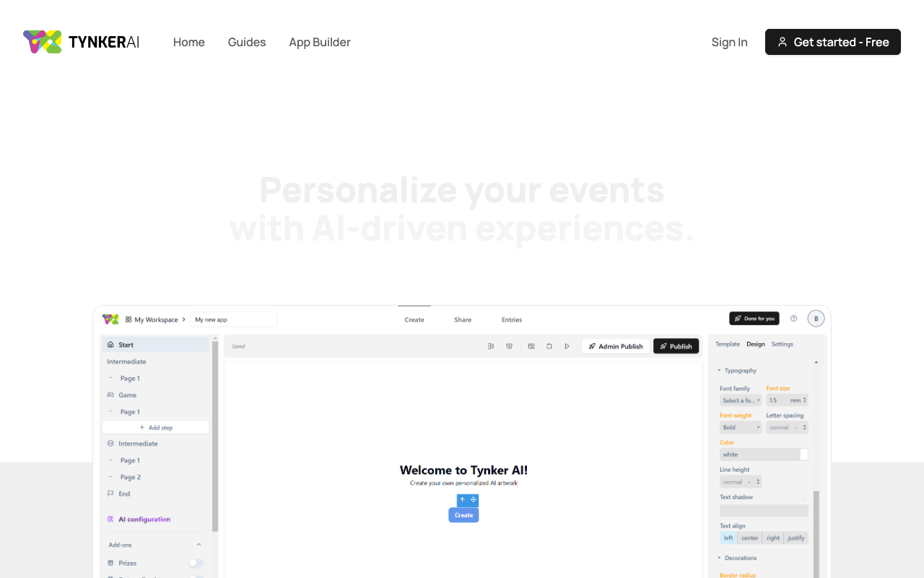924x578 pixels.
Task: Click Welcome to Tynker AI! heading
Action: click(x=463, y=470)
